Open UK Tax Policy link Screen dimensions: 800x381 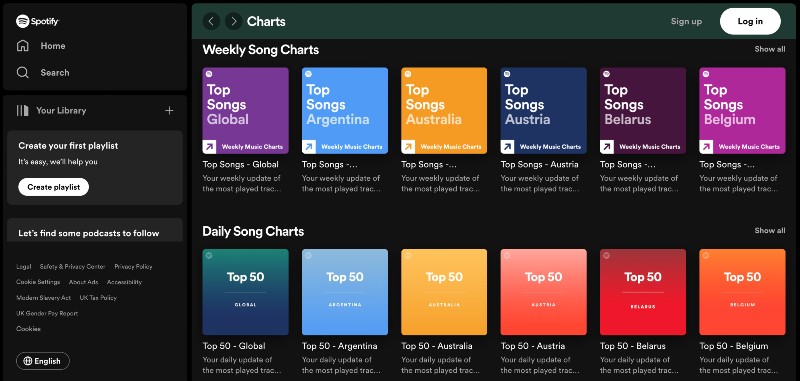pyautogui.click(x=98, y=297)
